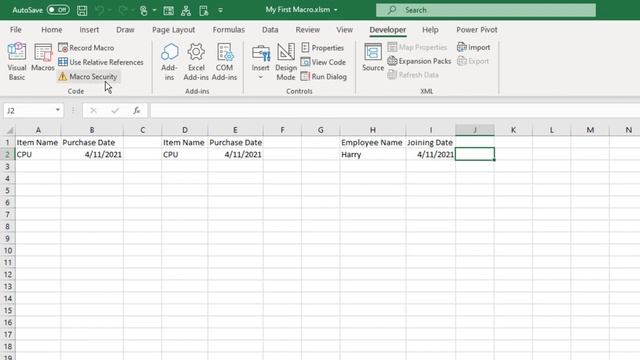Select 'Item Name' header in column D
The height and width of the screenshot is (360, 640).
184,142
